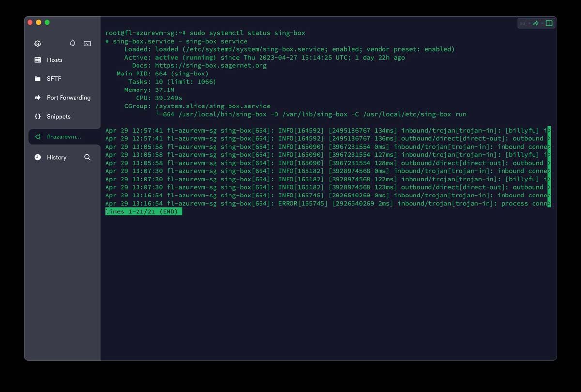Minimize window with yellow button
The width and height of the screenshot is (581, 392).
click(x=39, y=22)
